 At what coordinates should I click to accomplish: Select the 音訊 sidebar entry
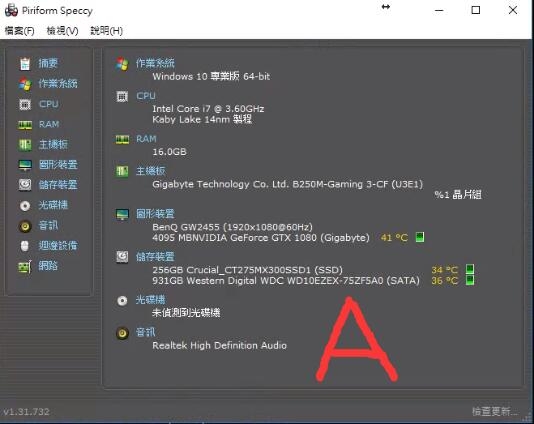tap(48, 225)
